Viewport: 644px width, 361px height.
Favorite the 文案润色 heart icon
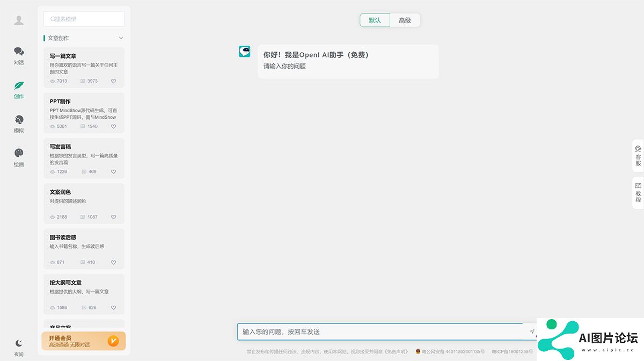click(113, 217)
